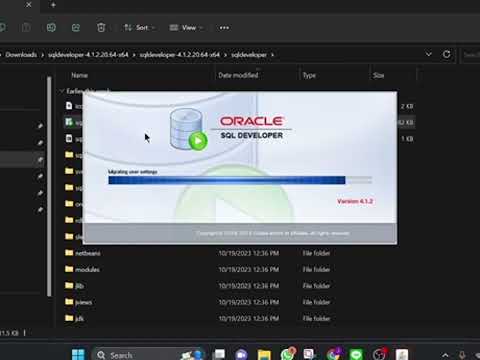The width and height of the screenshot is (480, 360).
Task: Click the date modified of jviews row
Action: click(x=249, y=302)
